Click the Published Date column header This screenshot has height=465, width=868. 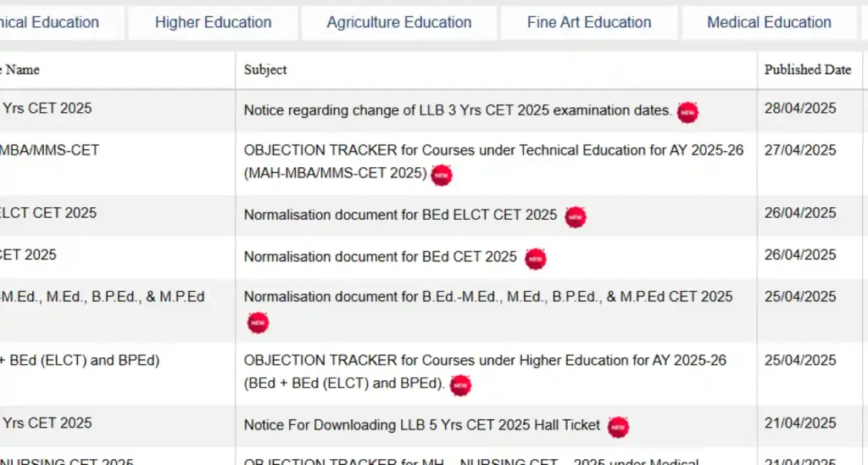807,70
